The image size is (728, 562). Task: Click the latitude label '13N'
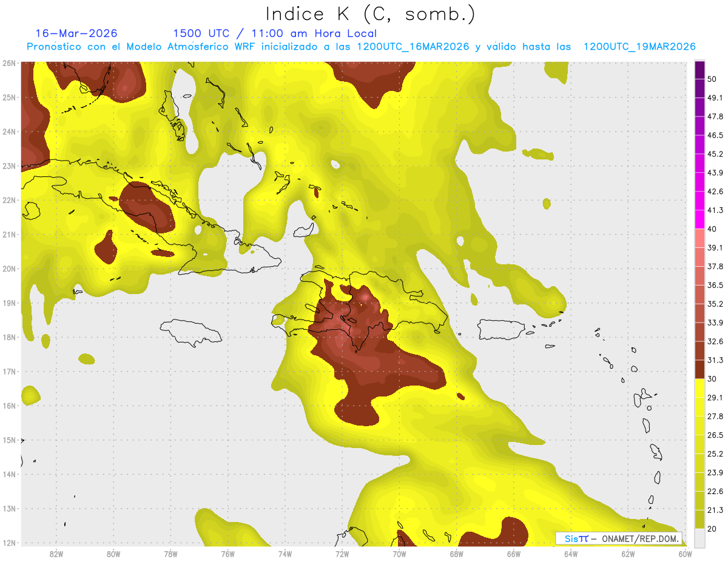pos(9,509)
